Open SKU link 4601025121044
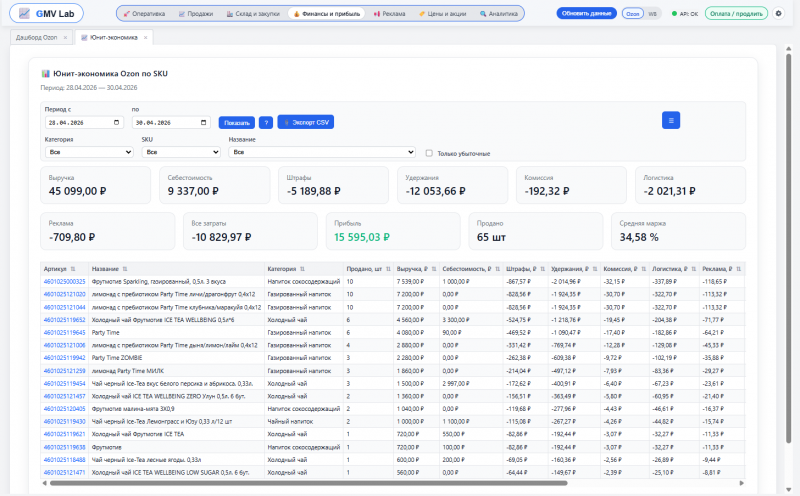The image size is (800, 496). [x=64, y=307]
